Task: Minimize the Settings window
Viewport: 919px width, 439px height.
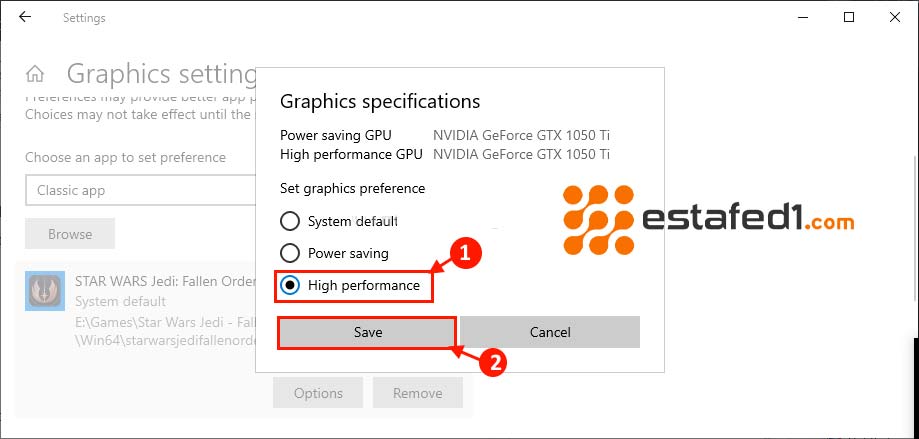Action: coord(802,17)
